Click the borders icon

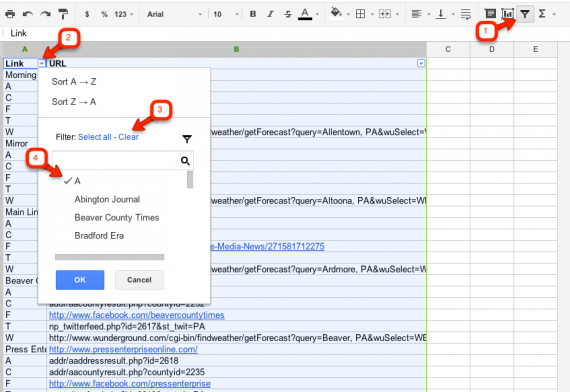click(360, 14)
